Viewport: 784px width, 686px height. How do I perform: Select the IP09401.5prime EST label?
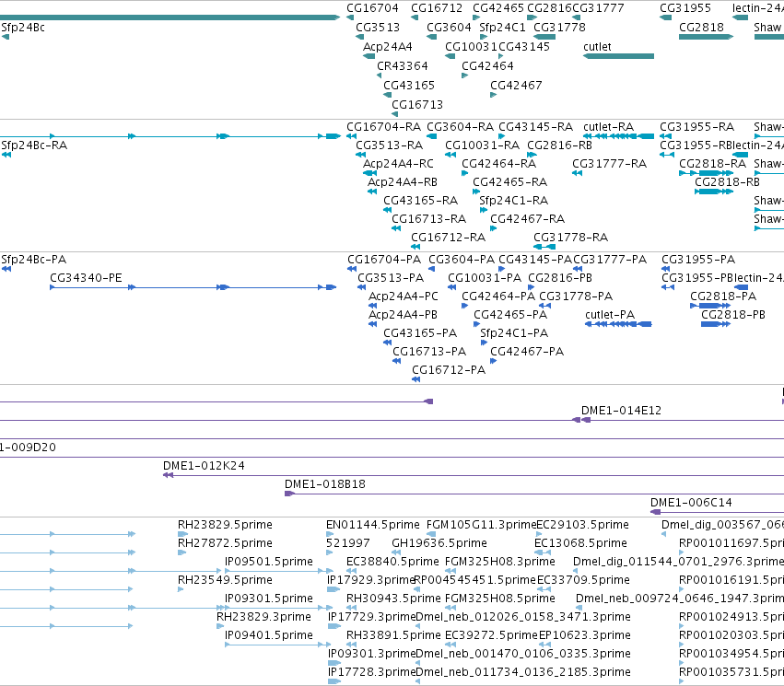(x=269, y=635)
